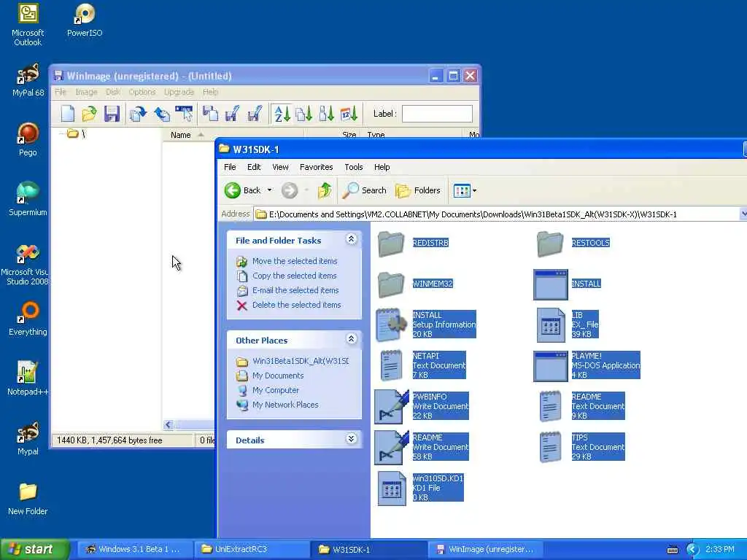Click the Open image icon in WinImage

click(x=89, y=114)
